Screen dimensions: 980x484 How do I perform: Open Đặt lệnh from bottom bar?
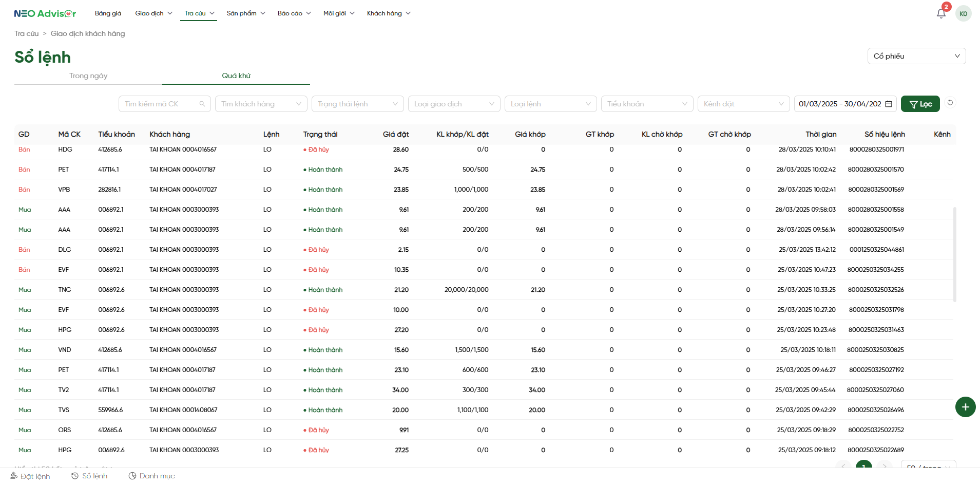(30, 476)
